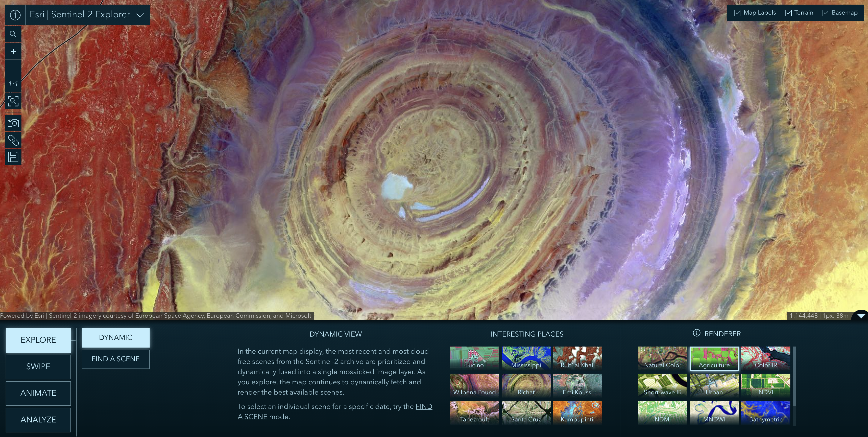This screenshot has width=868, height=437.
Task: Collapse the bottom panel with the arrow
Action: (x=862, y=316)
